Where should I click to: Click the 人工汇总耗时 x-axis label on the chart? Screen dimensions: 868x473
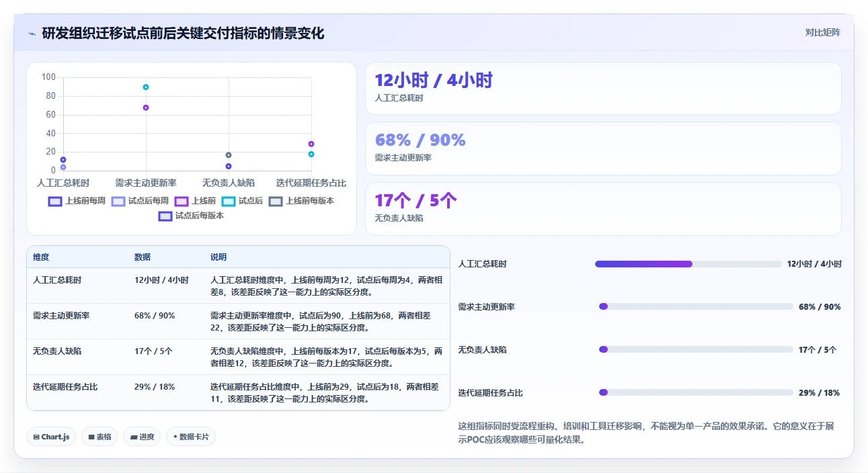coord(63,183)
